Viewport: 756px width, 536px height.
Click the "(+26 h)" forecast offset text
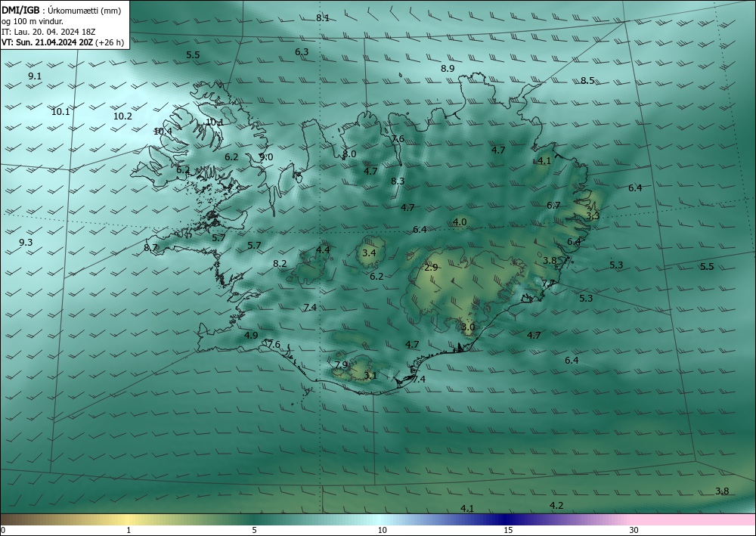click(x=110, y=42)
